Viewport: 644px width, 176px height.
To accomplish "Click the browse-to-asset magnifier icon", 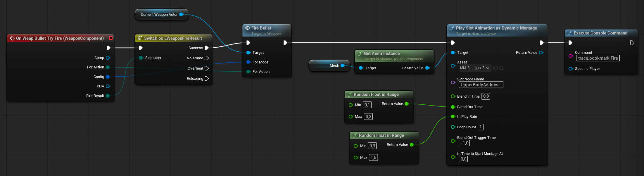I will pos(501,68).
